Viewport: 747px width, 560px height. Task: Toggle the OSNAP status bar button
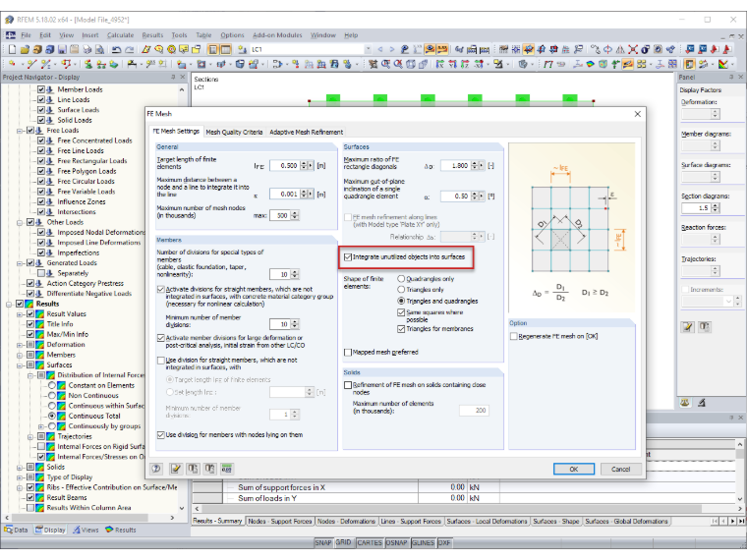point(396,543)
